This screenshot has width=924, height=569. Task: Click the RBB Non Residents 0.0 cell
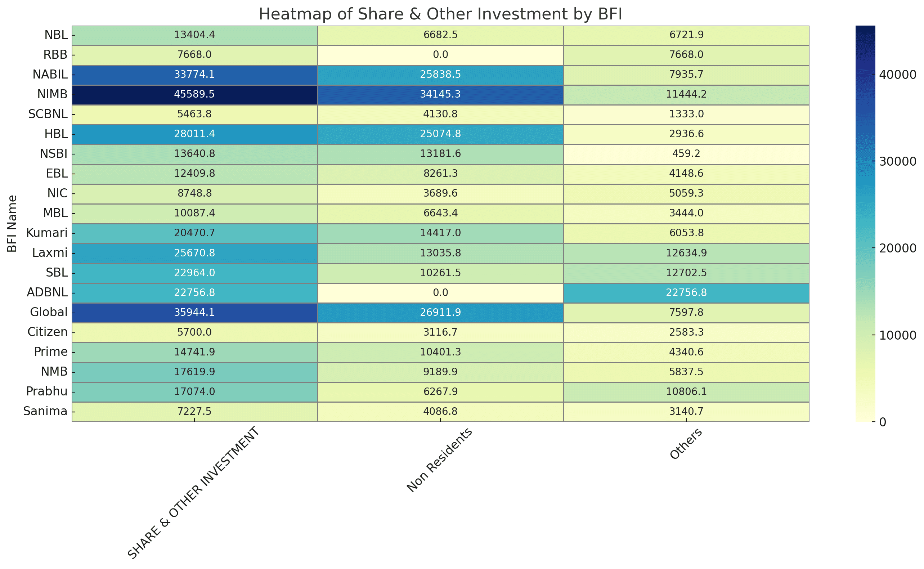(x=440, y=55)
